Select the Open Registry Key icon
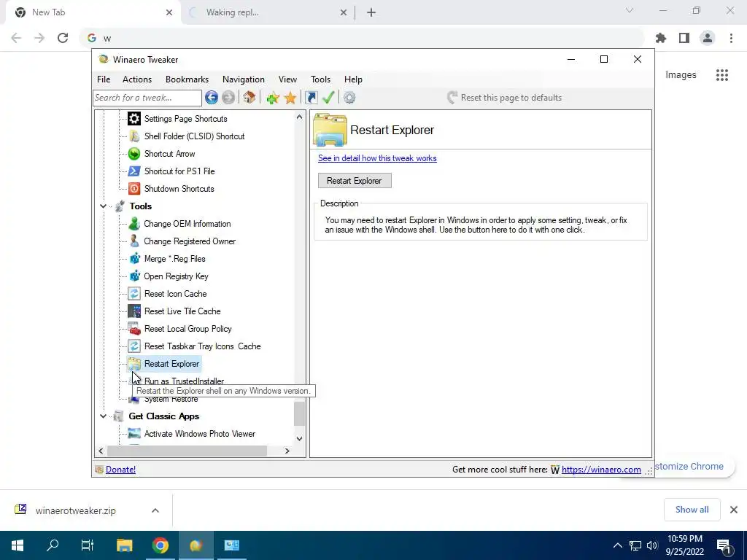The width and height of the screenshot is (747, 560). (134, 276)
